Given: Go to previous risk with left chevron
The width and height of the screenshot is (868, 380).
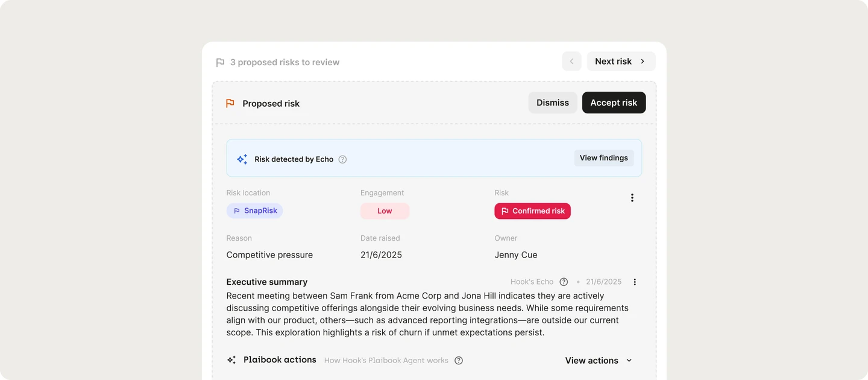Looking at the screenshot, I should [x=571, y=61].
